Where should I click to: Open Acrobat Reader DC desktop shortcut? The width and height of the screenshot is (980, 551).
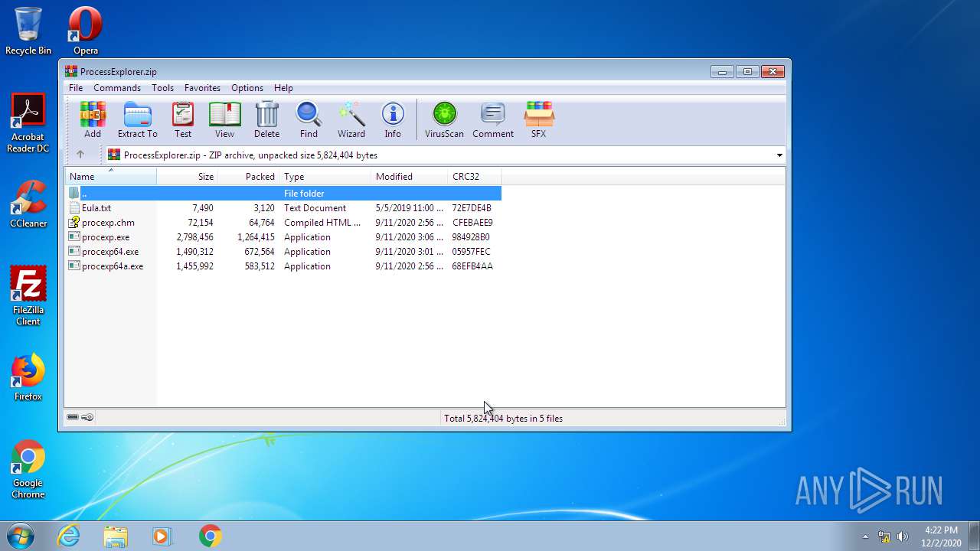click(28, 123)
